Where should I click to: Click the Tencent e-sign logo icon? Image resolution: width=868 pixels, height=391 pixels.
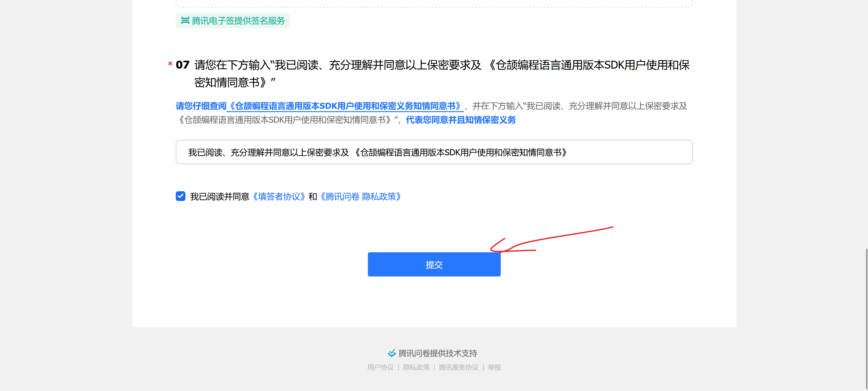tap(185, 21)
